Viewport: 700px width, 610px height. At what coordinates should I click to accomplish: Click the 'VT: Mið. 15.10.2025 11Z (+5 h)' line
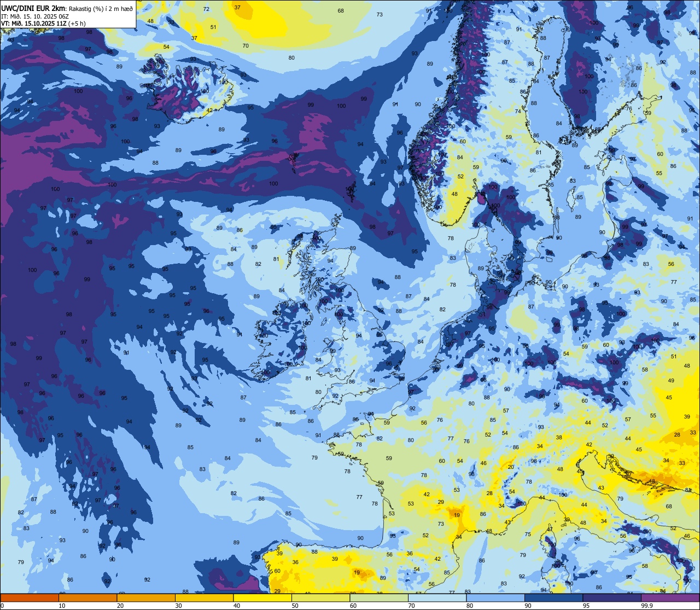coord(43,24)
